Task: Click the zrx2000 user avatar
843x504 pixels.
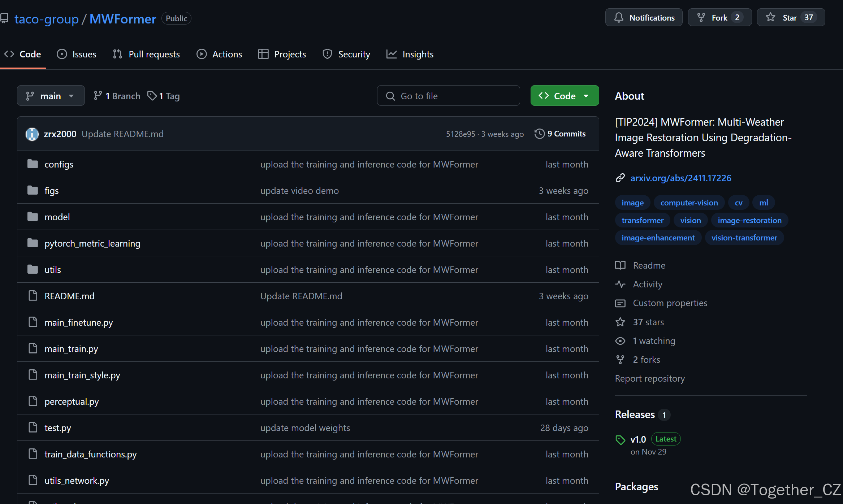Action: [32, 134]
